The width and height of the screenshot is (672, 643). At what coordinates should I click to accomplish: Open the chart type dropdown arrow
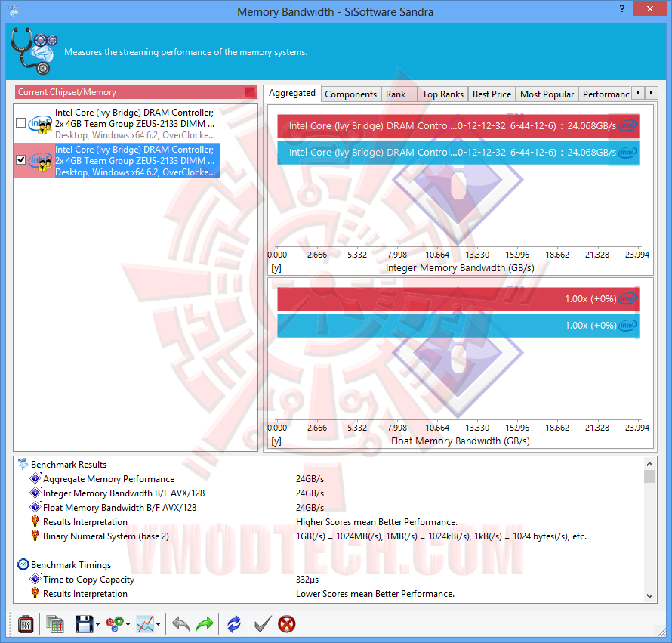coord(158,625)
